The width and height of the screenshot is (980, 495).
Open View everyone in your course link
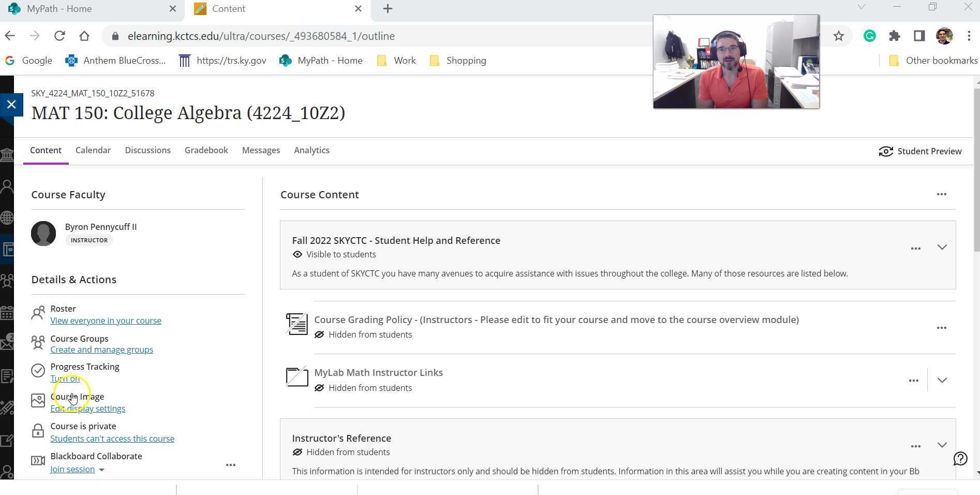pyautogui.click(x=106, y=320)
